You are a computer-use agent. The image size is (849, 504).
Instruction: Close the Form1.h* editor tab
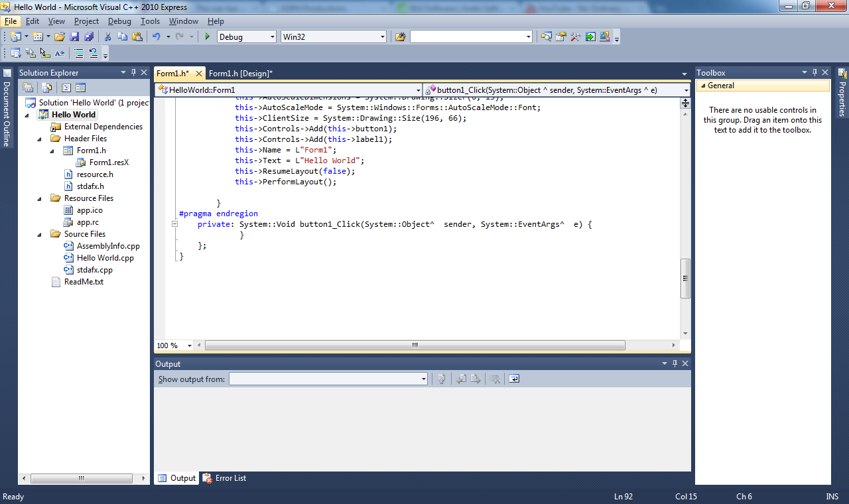pos(199,74)
